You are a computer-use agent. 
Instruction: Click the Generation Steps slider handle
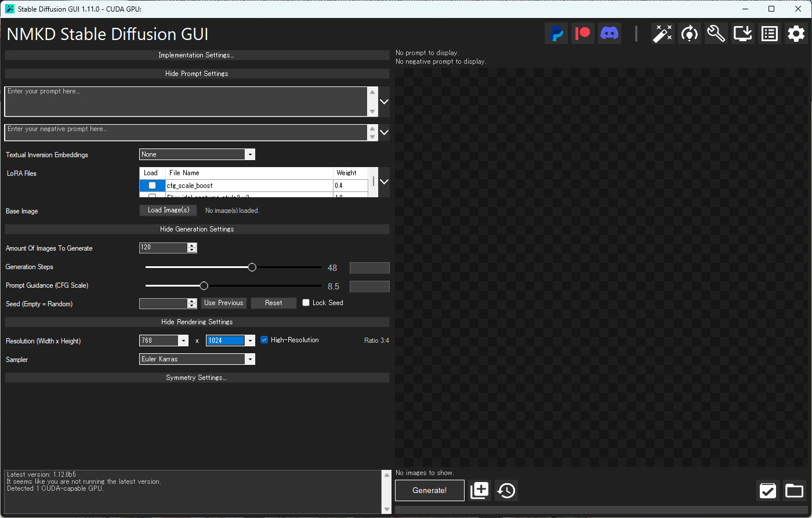point(252,267)
